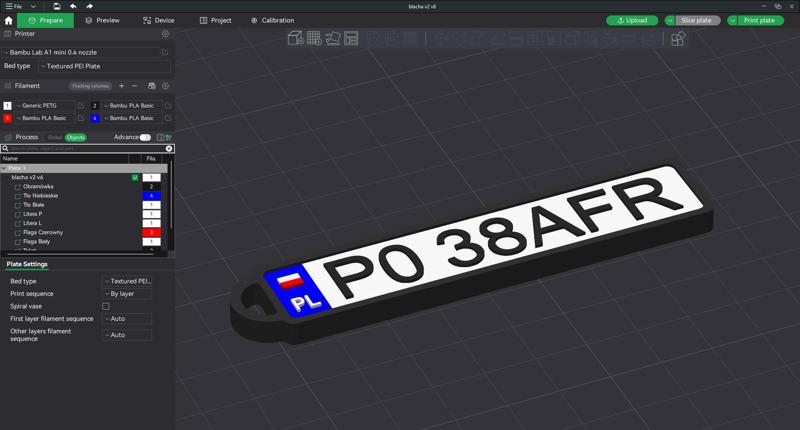The height and width of the screenshot is (430, 800).
Task: Click the Printer section icon
Action: pos(8,34)
